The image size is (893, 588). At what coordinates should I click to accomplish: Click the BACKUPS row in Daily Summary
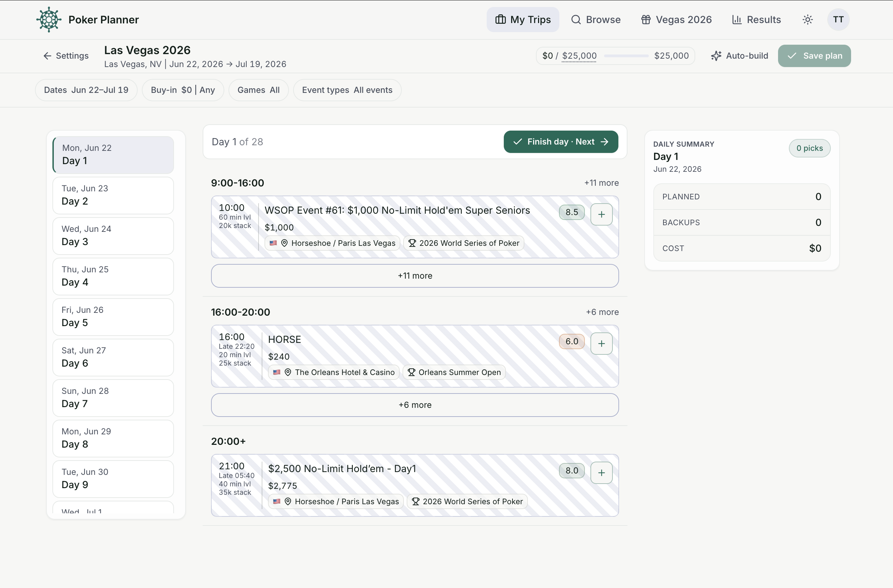tap(741, 223)
